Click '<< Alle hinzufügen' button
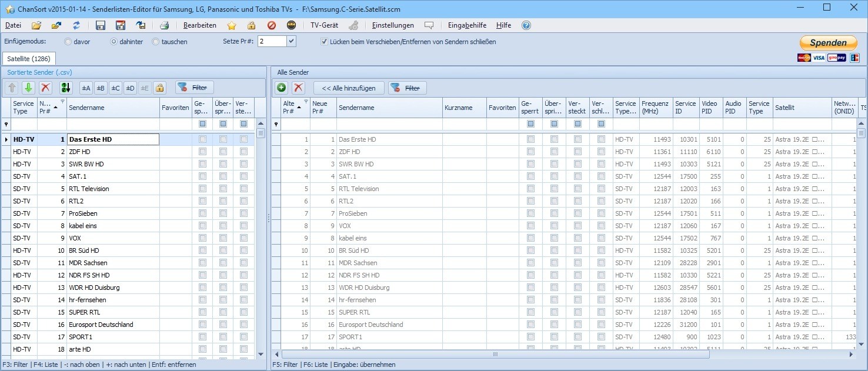Image resolution: width=868 pixels, height=371 pixels. coord(349,88)
